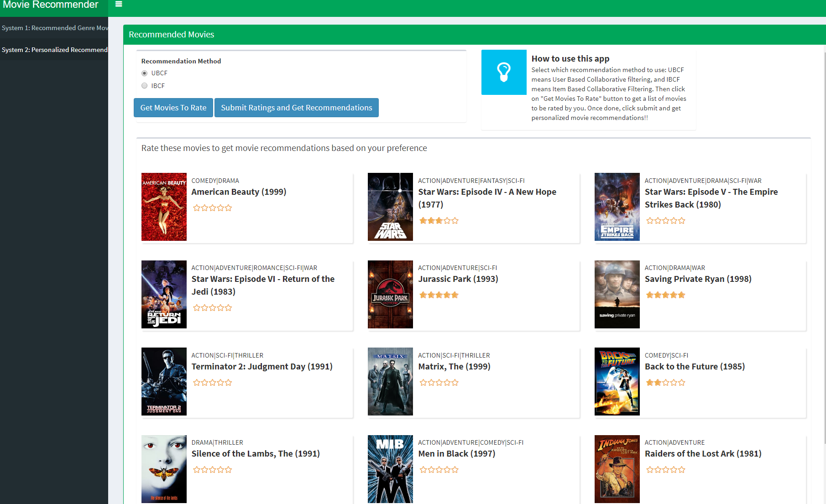
Task: Click the Jurassic Park movie poster
Action: pyautogui.click(x=390, y=294)
